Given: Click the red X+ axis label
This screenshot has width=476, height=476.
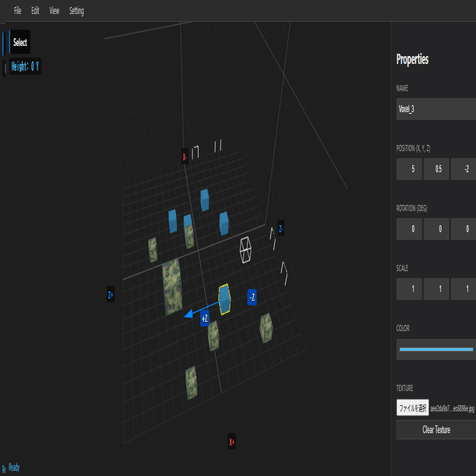Looking at the screenshot, I should [231, 442].
